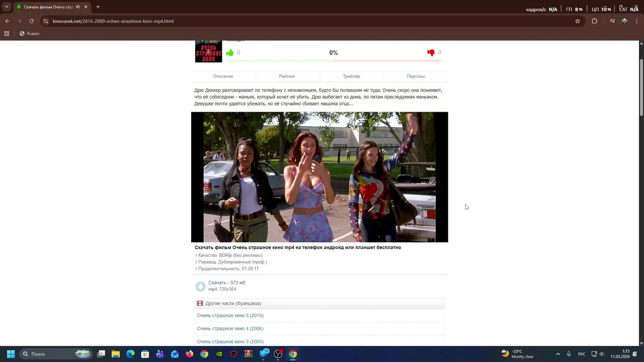The width and height of the screenshot is (644, 362).
Task: Open the media control playlist icon
Action: (x=612, y=21)
